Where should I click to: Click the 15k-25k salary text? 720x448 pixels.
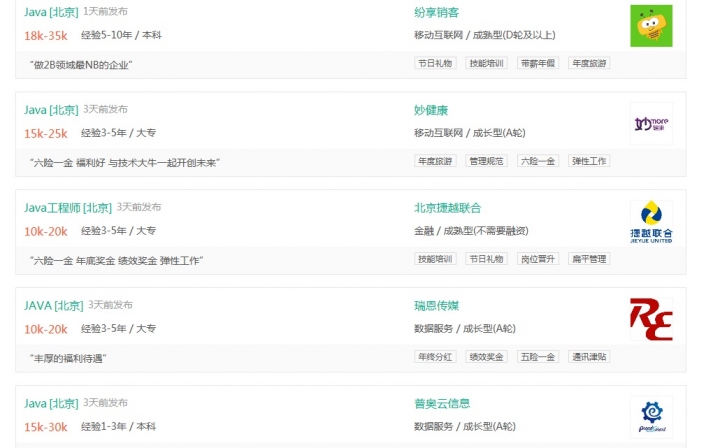click(46, 133)
